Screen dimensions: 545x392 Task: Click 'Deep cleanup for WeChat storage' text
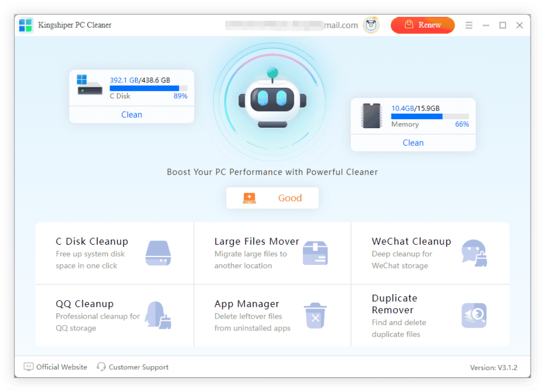pyautogui.click(x=402, y=260)
